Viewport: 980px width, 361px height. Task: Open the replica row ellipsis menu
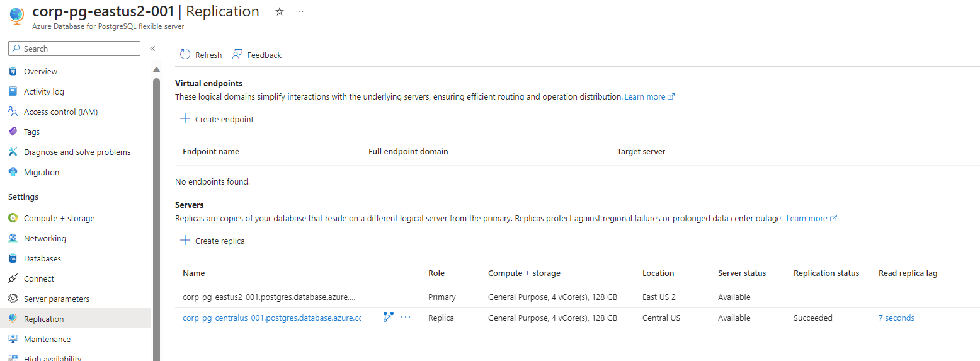(x=406, y=318)
